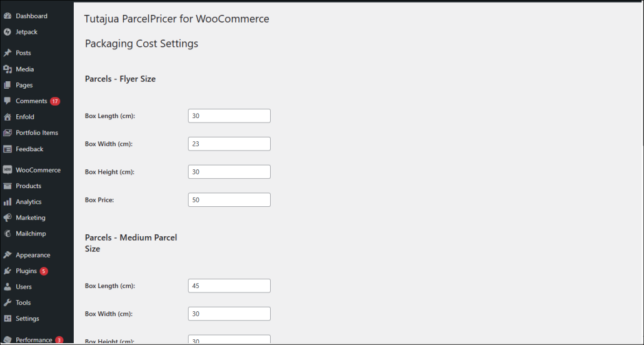Click the WooCommerce logo icon

click(x=8, y=170)
